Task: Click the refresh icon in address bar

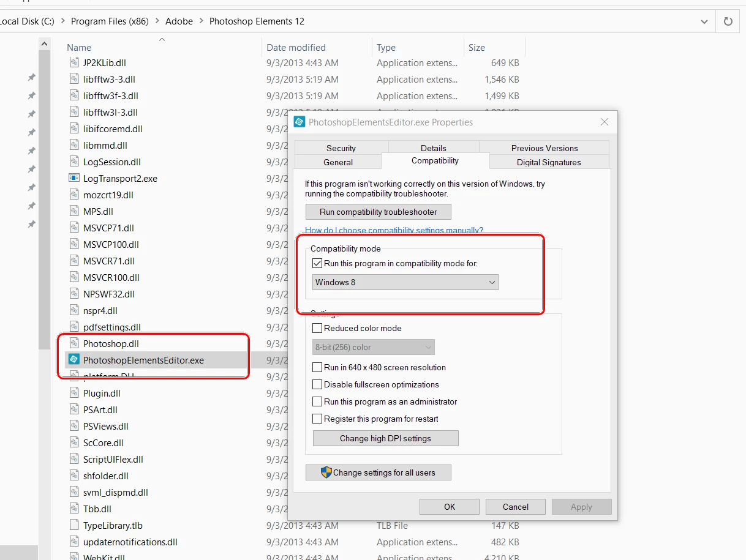Action: click(x=728, y=21)
